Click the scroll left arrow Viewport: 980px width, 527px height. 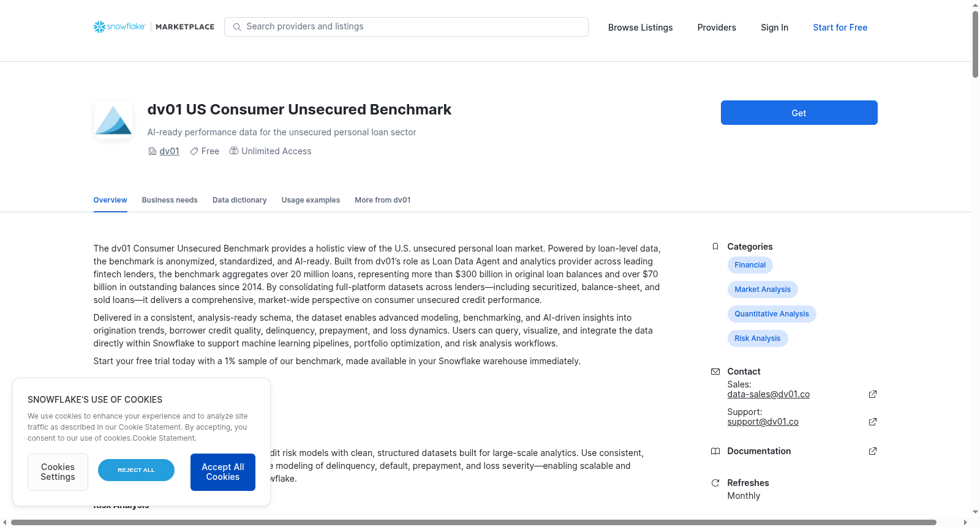click(5, 523)
